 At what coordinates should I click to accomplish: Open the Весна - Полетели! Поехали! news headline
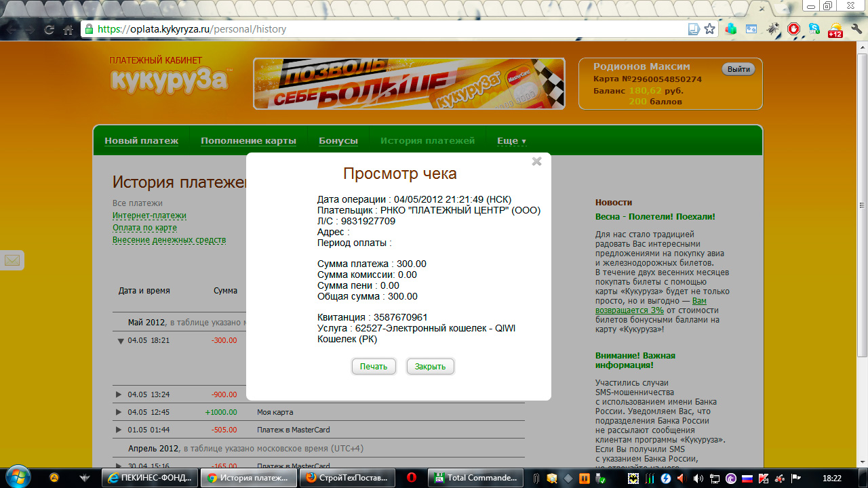coord(655,217)
